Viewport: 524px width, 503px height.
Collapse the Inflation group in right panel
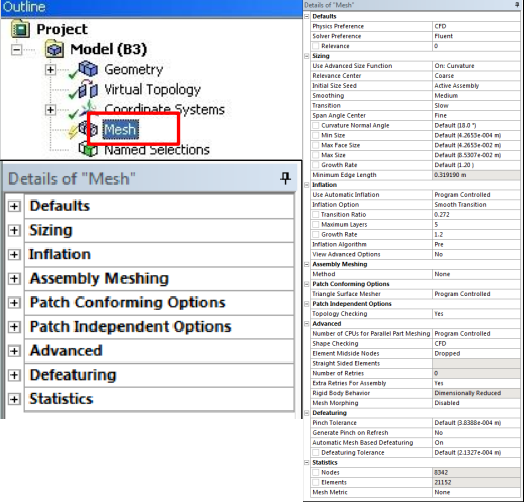[307, 185]
